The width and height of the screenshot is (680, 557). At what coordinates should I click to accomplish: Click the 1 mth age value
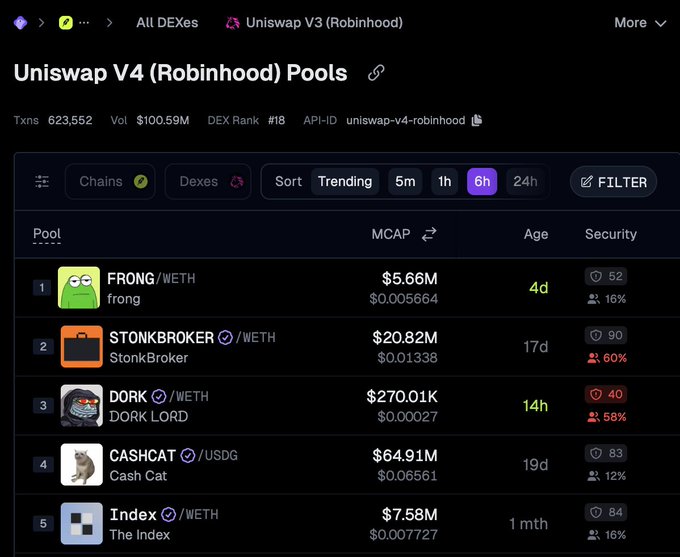pyautogui.click(x=528, y=524)
